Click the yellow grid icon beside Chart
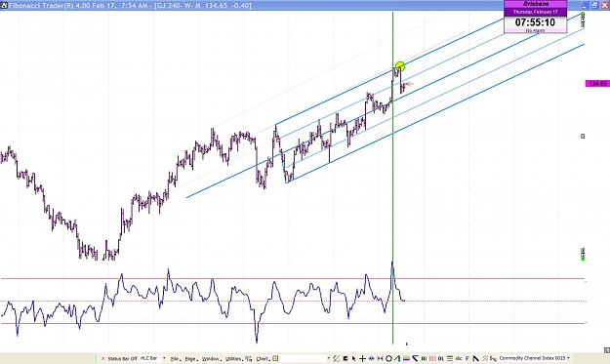 pyautogui.click(x=275, y=358)
